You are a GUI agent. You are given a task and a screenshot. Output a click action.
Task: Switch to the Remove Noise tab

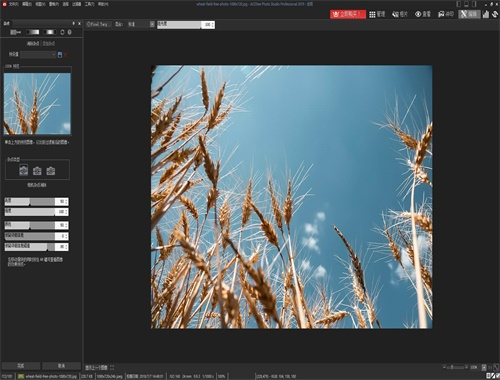(x=33, y=43)
